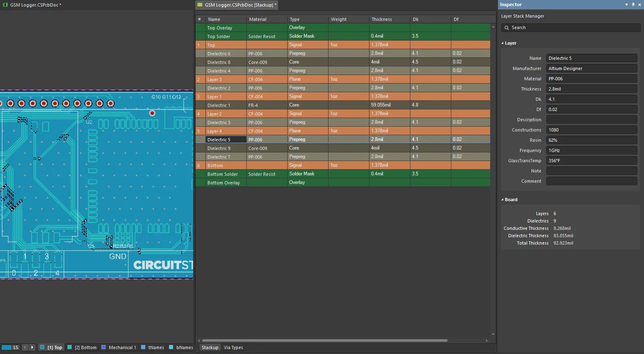
Task: Select the Dielectric 8 row
Action: pos(343,62)
